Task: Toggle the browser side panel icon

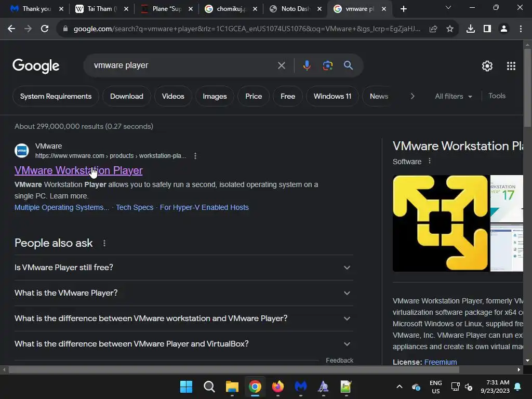Action: click(487, 29)
